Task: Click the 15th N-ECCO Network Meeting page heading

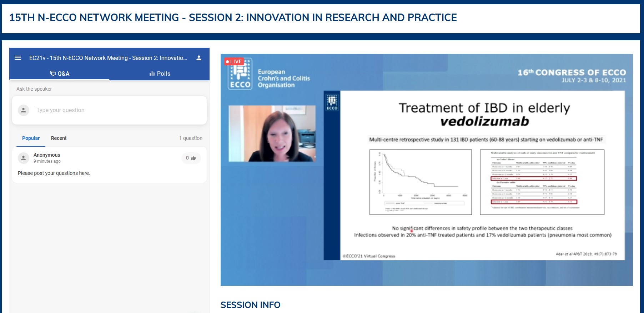Action: [x=233, y=17]
